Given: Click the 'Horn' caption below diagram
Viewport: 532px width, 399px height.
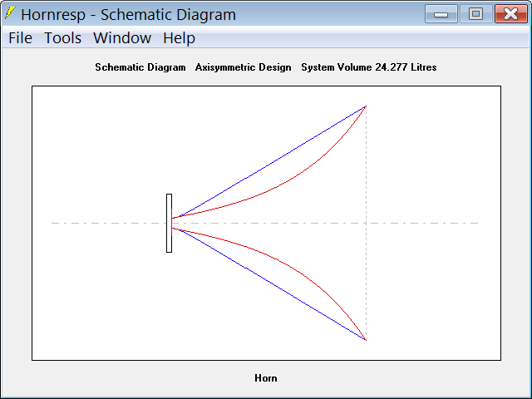Looking at the screenshot, I should point(266,378).
